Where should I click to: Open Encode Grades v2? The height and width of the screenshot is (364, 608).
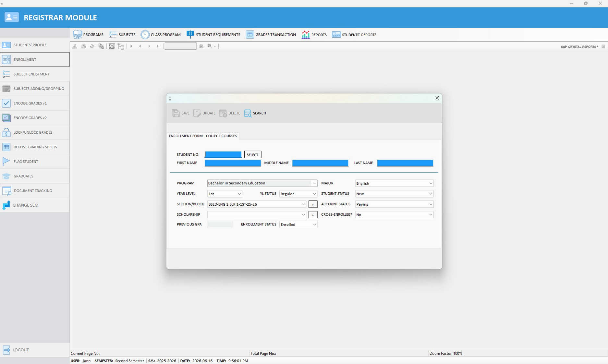click(35, 118)
